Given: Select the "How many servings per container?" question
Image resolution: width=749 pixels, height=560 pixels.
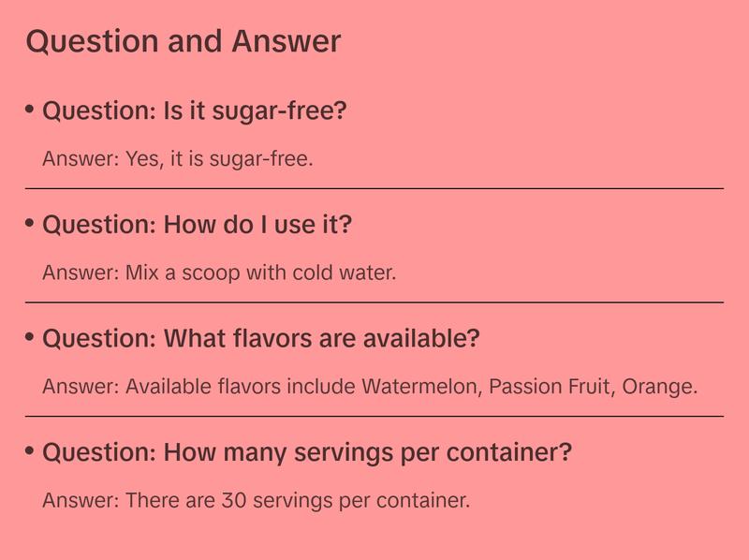Looking at the screenshot, I should (x=307, y=453).
